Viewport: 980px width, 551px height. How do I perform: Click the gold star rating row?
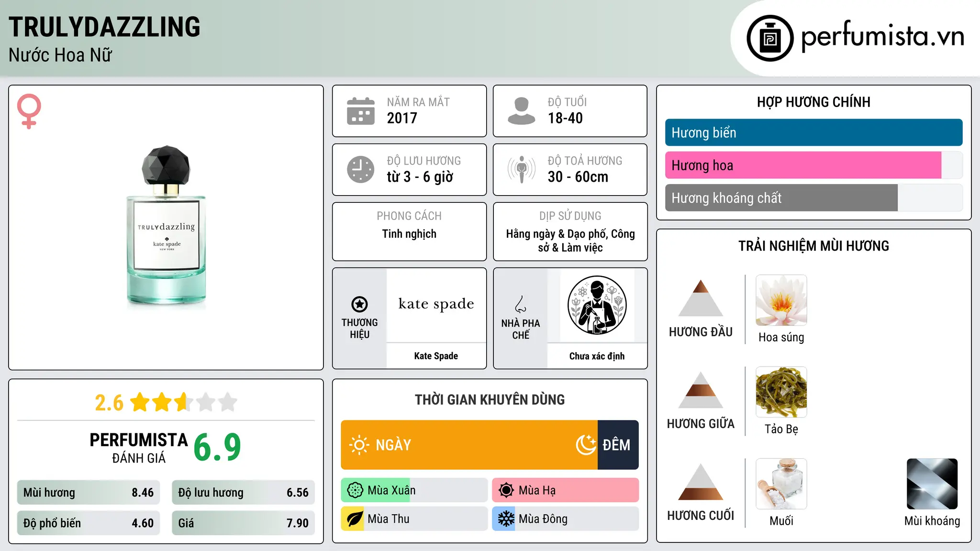pyautogui.click(x=184, y=402)
